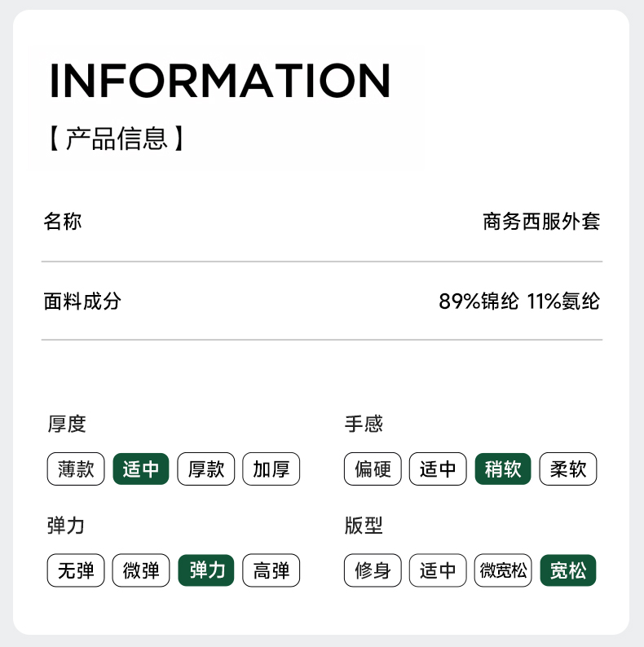The width and height of the screenshot is (644, 647).
Task: Select 偏硬 hand-feel option
Action: pos(373,469)
